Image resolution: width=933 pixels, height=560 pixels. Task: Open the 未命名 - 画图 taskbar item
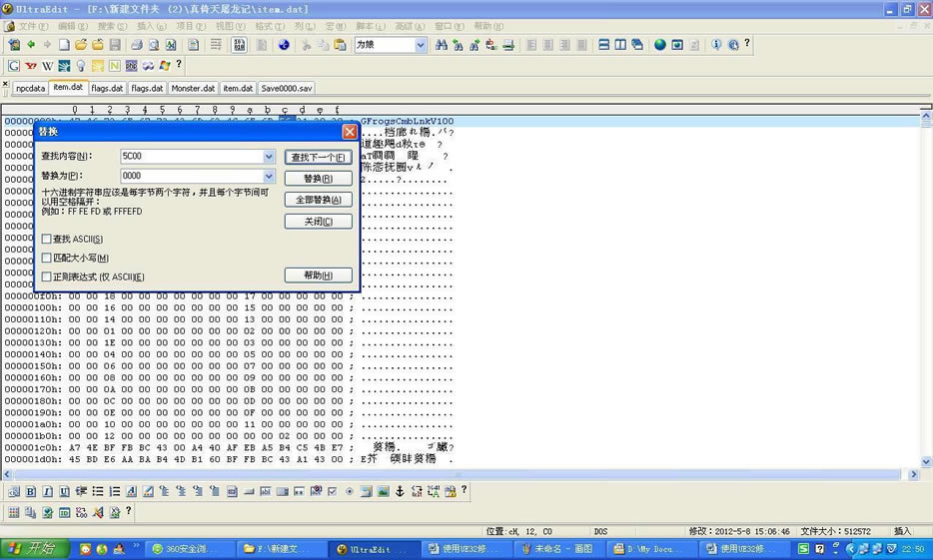(x=561, y=549)
